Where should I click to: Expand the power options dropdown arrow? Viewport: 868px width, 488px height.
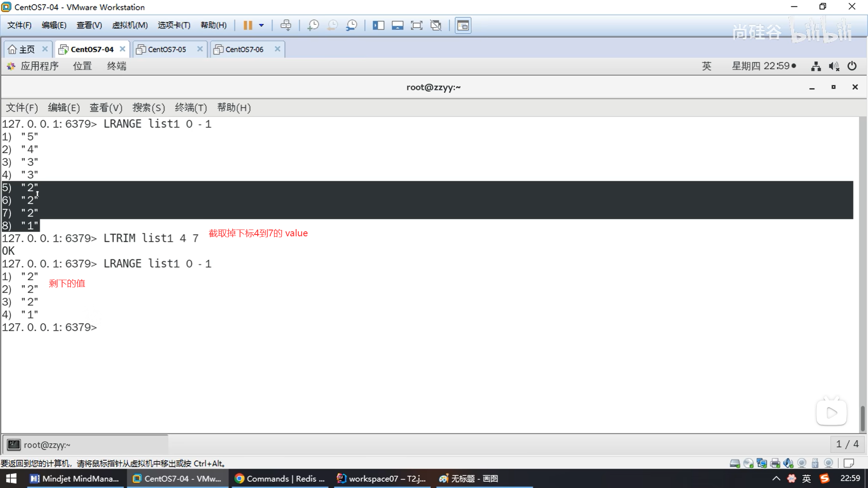[x=261, y=25]
